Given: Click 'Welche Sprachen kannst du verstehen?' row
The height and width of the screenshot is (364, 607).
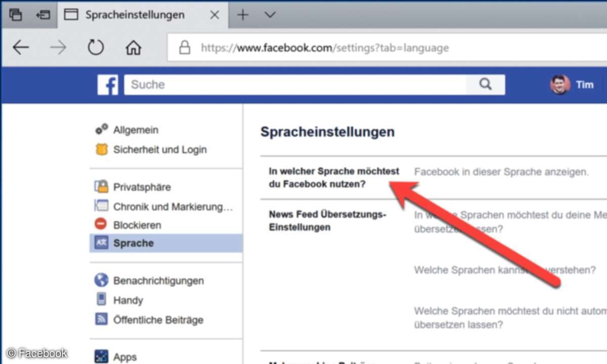Looking at the screenshot, I should 505,270.
